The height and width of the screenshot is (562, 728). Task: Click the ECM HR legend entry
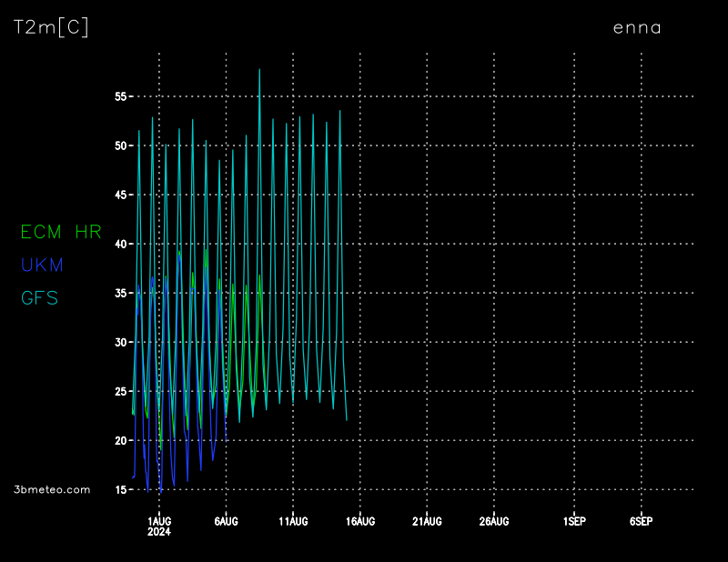pyautogui.click(x=61, y=232)
